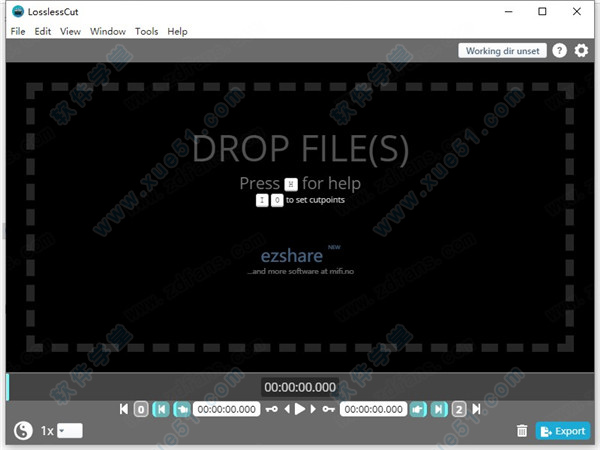Open the Window menu
600x450 pixels.
click(108, 31)
